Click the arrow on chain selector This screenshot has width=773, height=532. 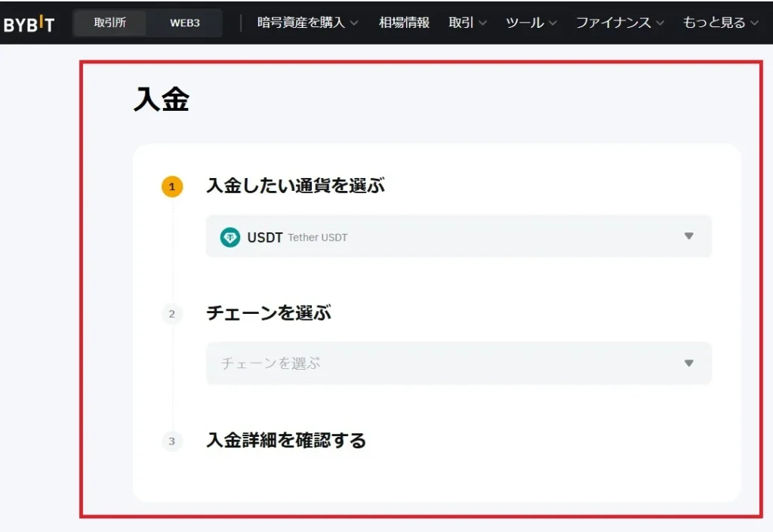[688, 363]
